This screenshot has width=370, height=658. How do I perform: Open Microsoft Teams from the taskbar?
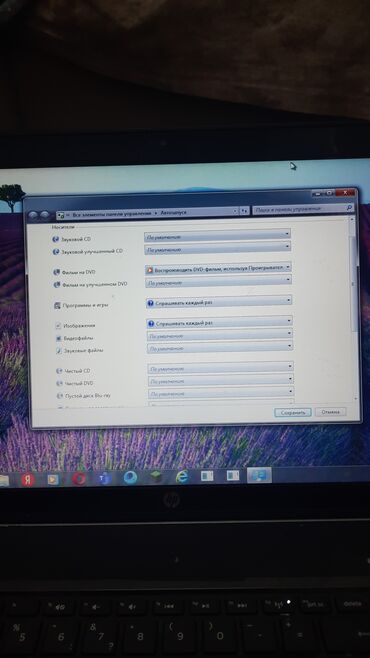click(104, 478)
